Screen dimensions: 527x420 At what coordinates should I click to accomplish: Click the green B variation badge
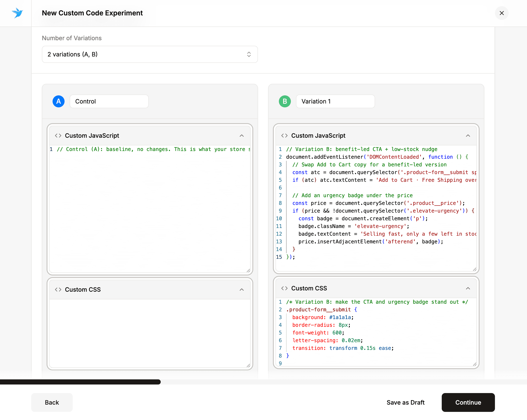pyautogui.click(x=285, y=101)
